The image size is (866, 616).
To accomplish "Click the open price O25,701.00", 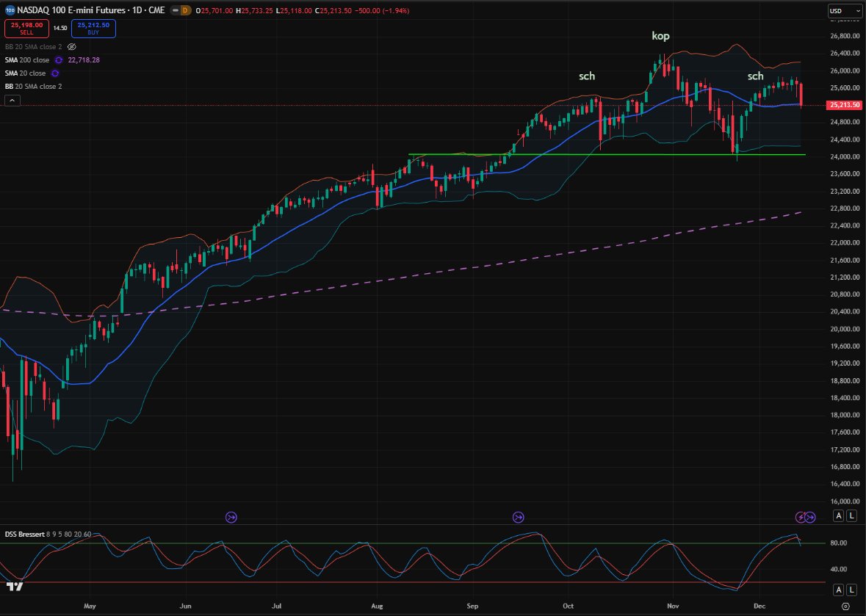I will (216, 10).
